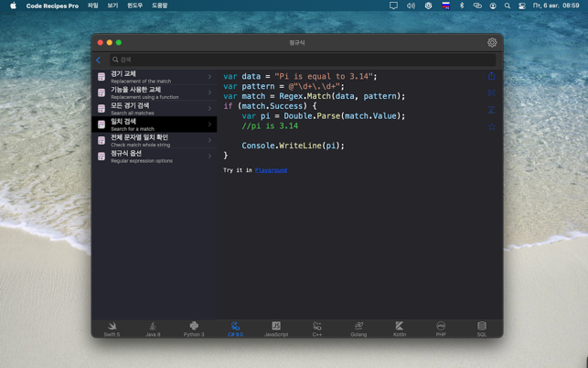Select the 일치 검색 recipe row
Image resolution: width=588 pixels, height=368 pixels.
pyautogui.click(x=155, y=124)
